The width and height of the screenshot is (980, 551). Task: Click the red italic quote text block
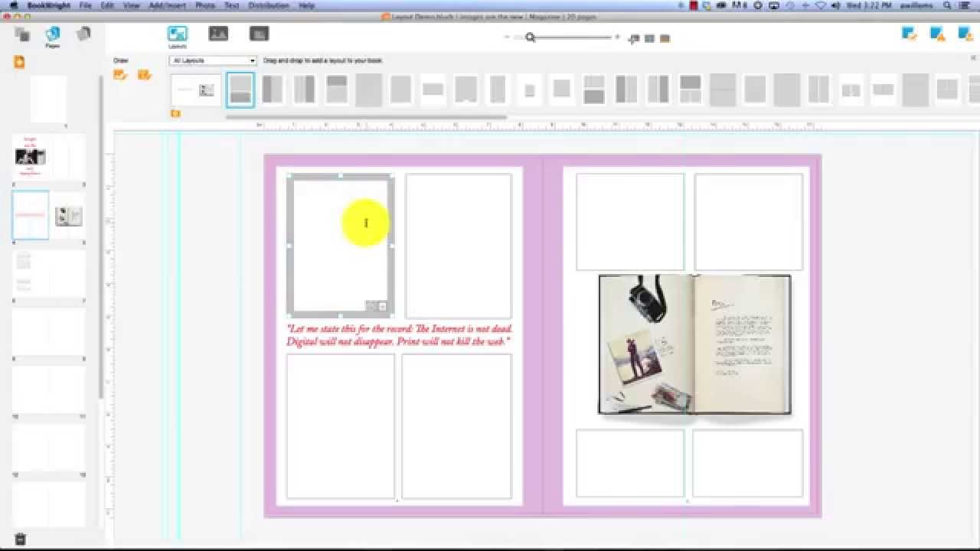click(x=399, y=335)
